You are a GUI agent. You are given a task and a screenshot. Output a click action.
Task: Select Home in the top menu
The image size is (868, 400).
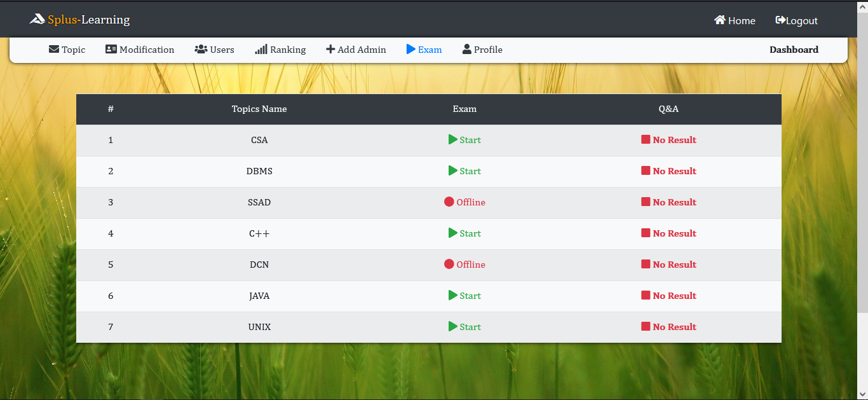[x=735, y=20]
